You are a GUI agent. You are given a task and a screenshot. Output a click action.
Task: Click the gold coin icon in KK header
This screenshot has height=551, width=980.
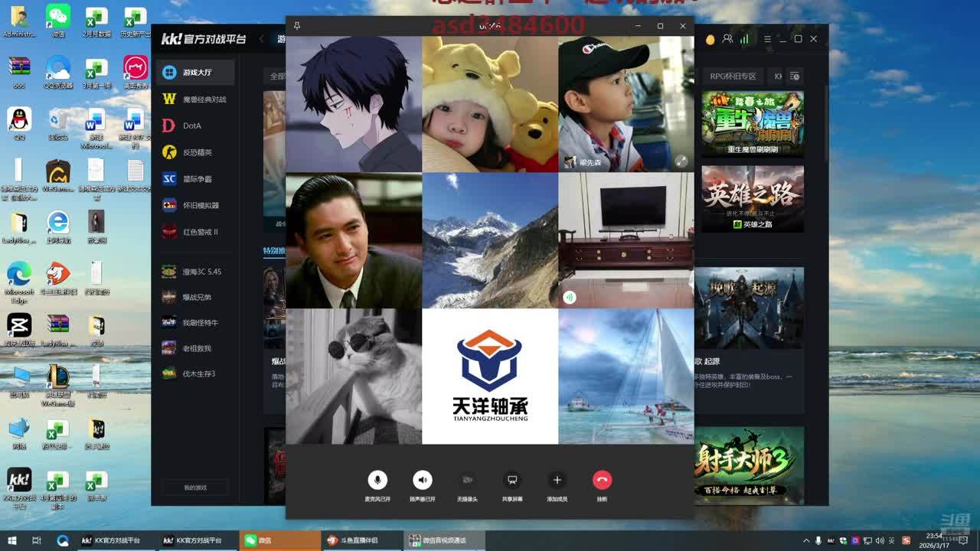(x=710, y=39)
